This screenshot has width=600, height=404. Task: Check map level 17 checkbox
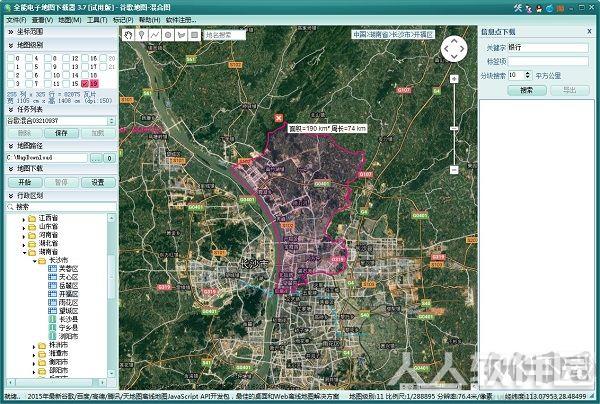[85, 67]
